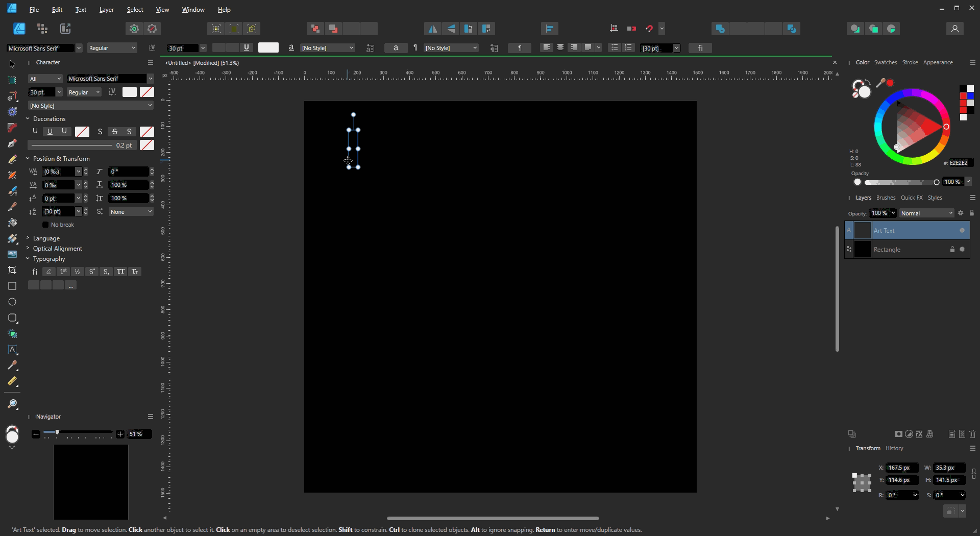The height and width of the screenshot is (536, 980).
Task: Hide the Art Text layer
Action: [x=962, y=231]
